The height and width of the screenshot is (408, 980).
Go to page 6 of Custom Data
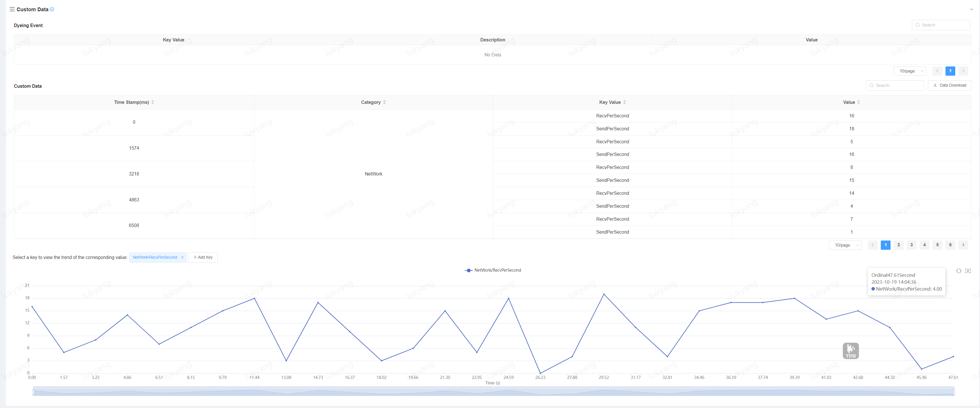pos(950,245)
